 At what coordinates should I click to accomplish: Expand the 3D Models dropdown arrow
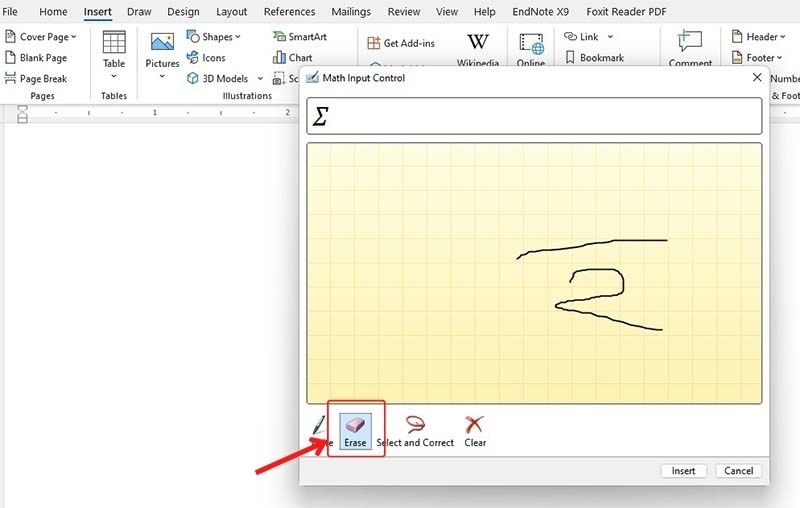pos(260,79)
